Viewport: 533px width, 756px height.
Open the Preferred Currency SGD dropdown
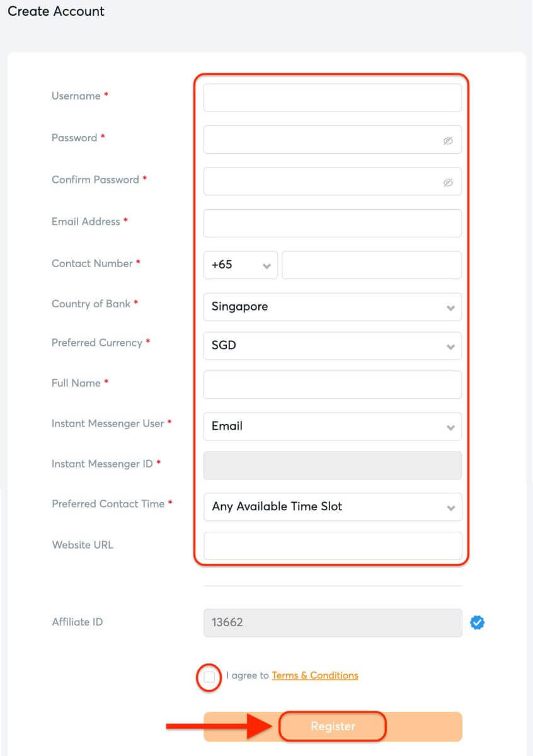point(332,346)
